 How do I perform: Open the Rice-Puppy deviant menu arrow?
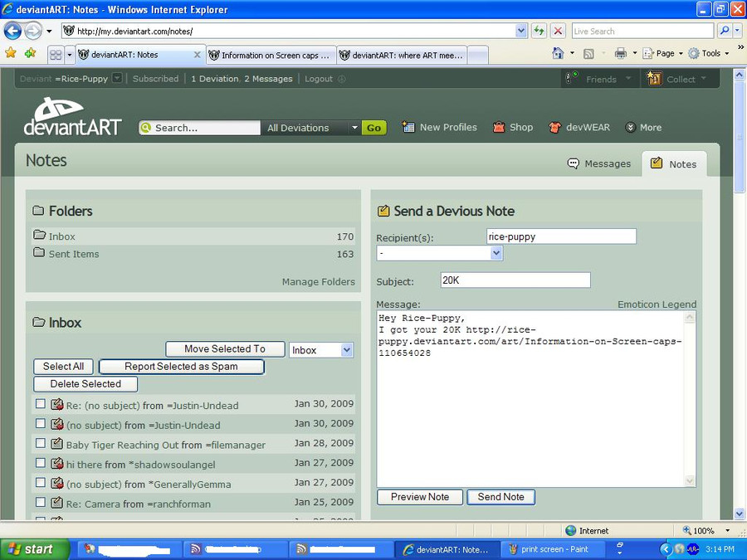click(x=117, y=78)
